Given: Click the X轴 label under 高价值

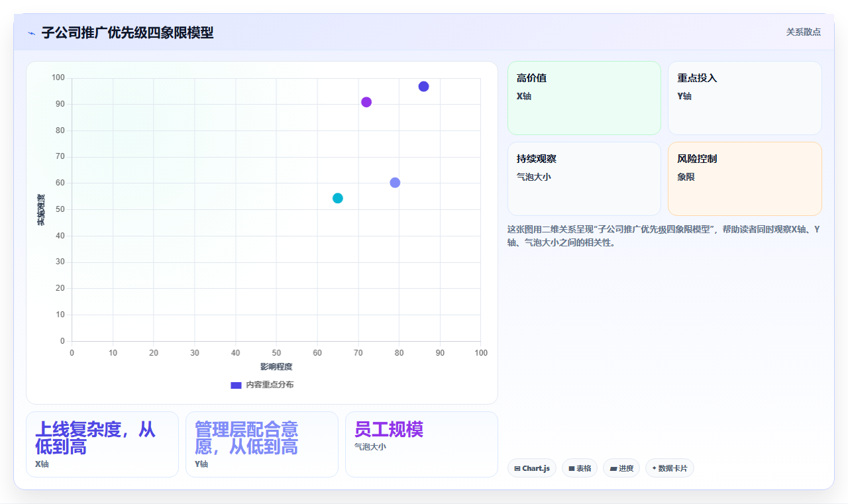Looking at the screenshot, I should pyautogui.click(x=524, y=96).
